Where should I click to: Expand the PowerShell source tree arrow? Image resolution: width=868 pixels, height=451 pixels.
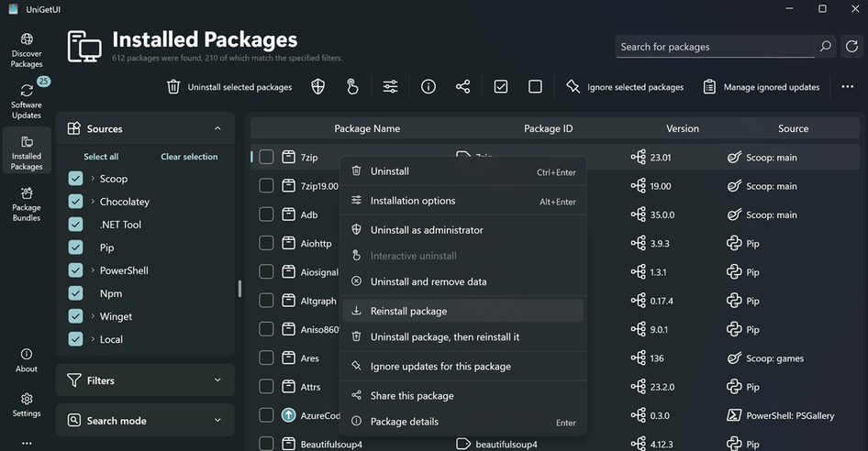[93, 270]
